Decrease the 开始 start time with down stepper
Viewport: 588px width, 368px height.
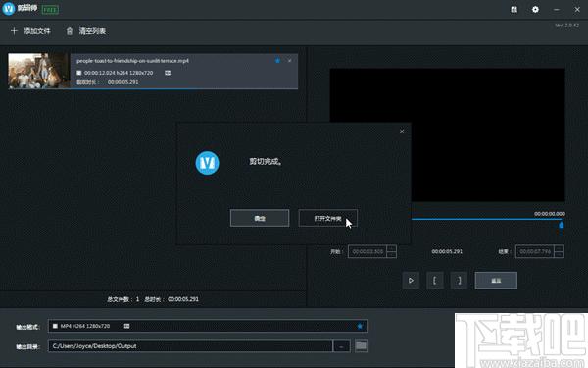[x=391, y=255]
